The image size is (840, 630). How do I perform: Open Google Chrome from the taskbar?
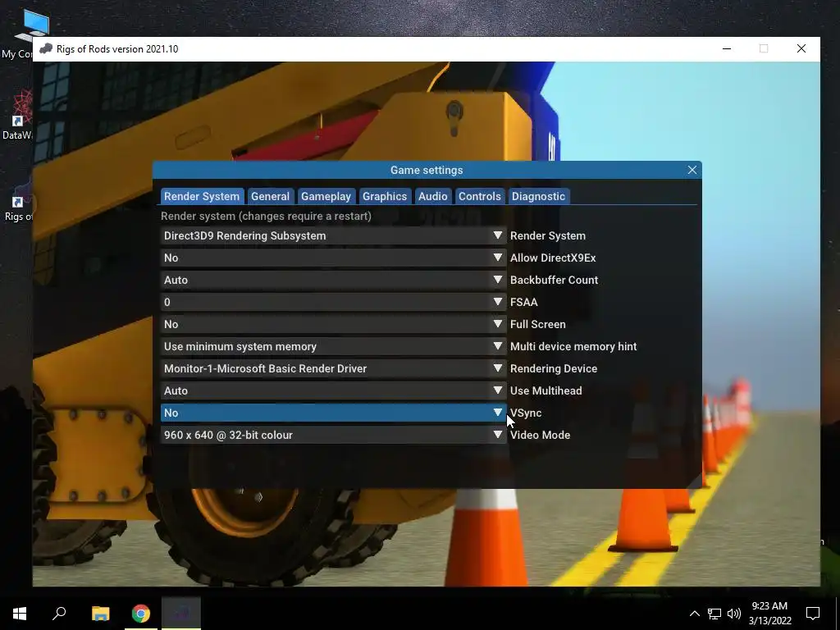click(141, 614)
